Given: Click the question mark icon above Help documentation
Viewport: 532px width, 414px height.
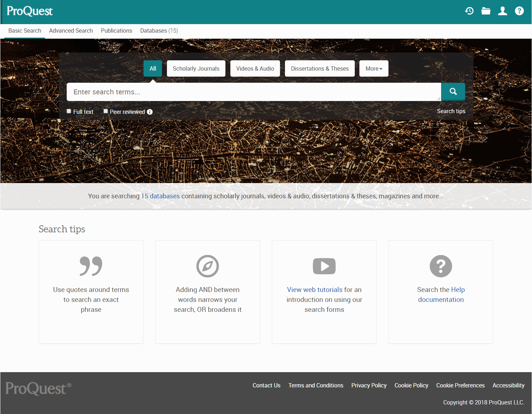Looking at the screenshot, I should tap(441, 266).
